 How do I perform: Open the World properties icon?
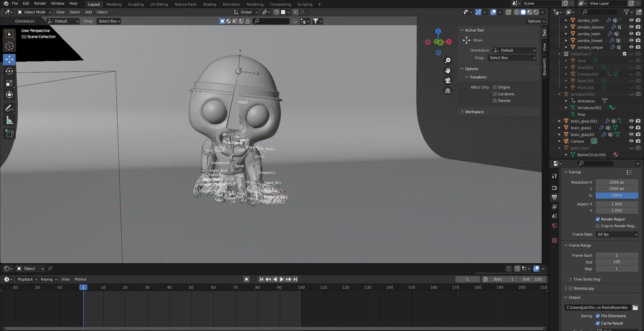(554, 226)
